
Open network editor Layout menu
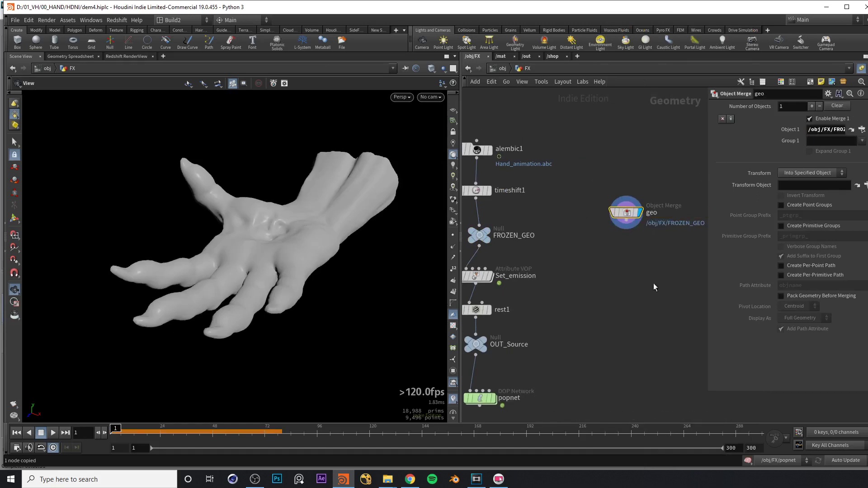tap(562, 82)
